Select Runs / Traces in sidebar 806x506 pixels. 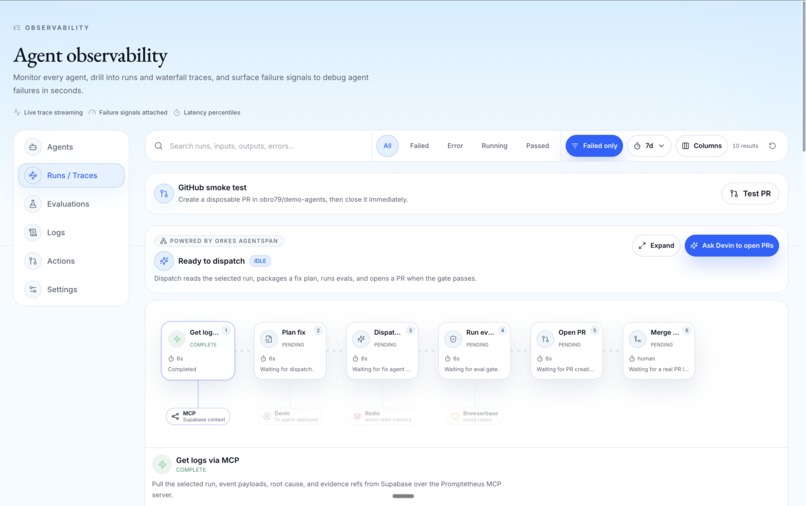click(71, 175)
